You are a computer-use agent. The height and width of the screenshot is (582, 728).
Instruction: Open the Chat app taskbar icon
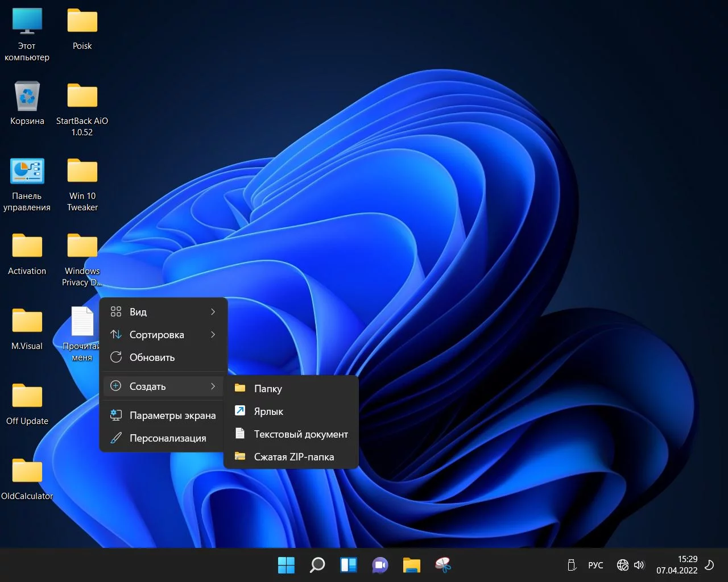point(380,565)
